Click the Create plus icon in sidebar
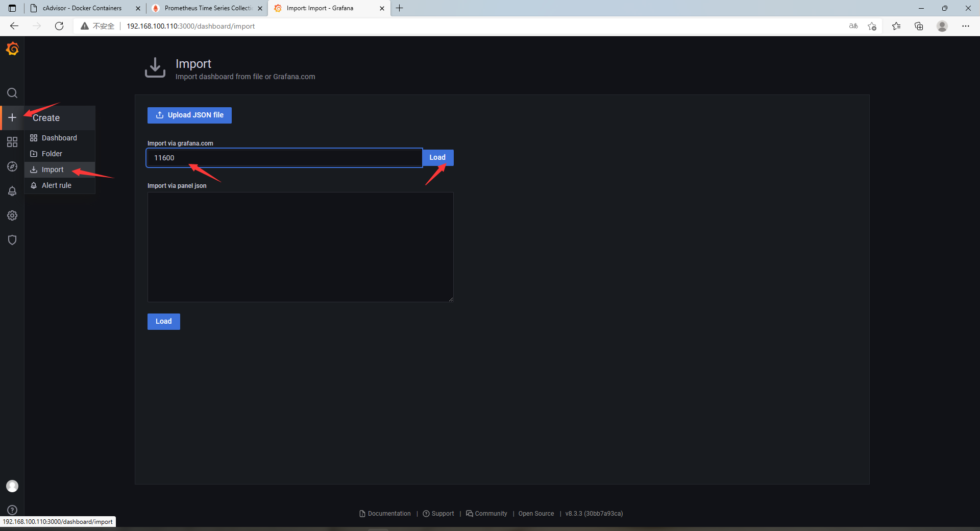980x531 pixels. pyautogui.click(x=12, y=117)
